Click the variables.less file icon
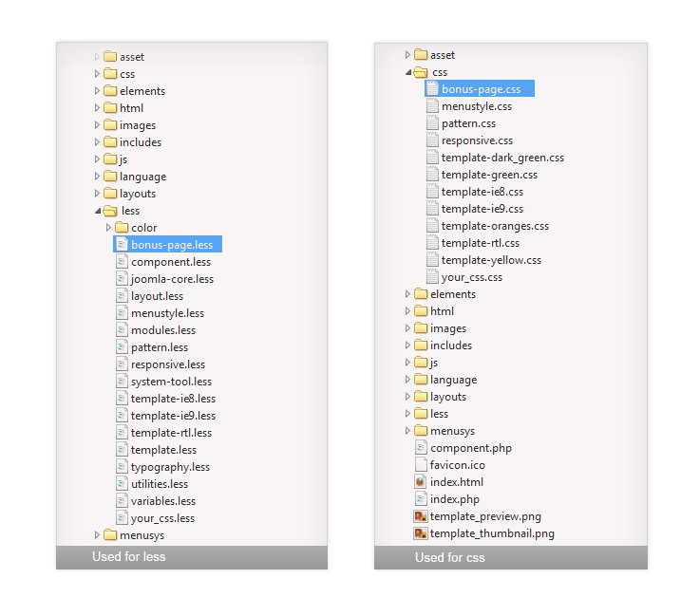This screenshot has height=616, width=700. [122, 501]
